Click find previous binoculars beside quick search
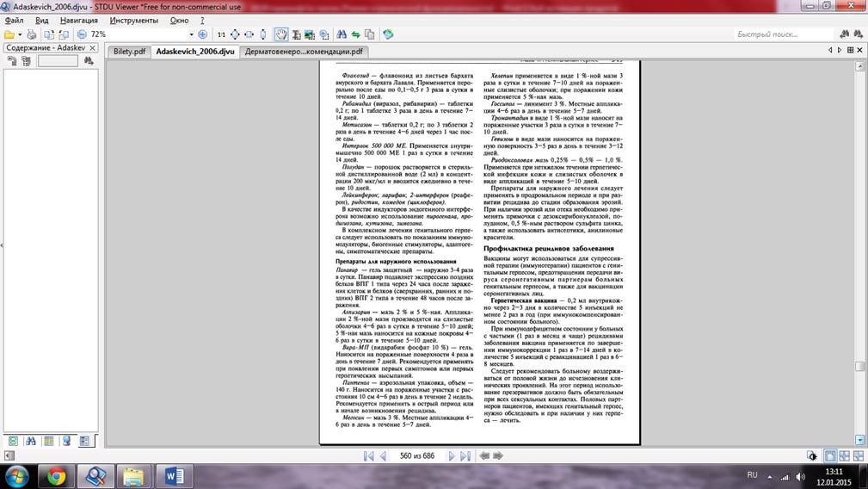This screenshot has width=868, height=489. coord(844,34)
